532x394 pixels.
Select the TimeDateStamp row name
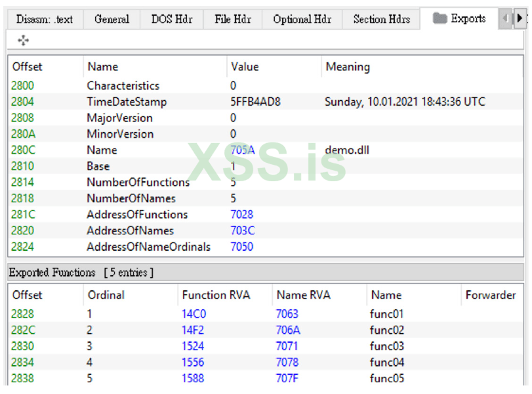tap(127, 102)
